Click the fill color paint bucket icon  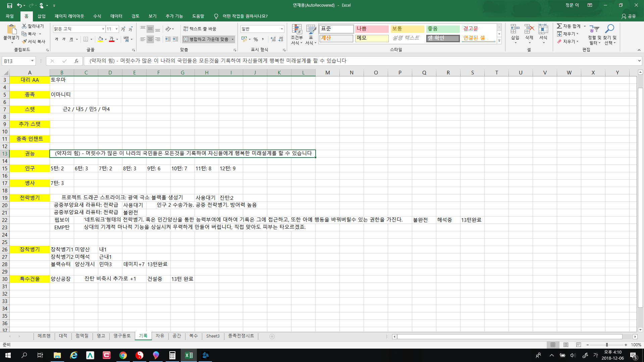tap(100, 39)
